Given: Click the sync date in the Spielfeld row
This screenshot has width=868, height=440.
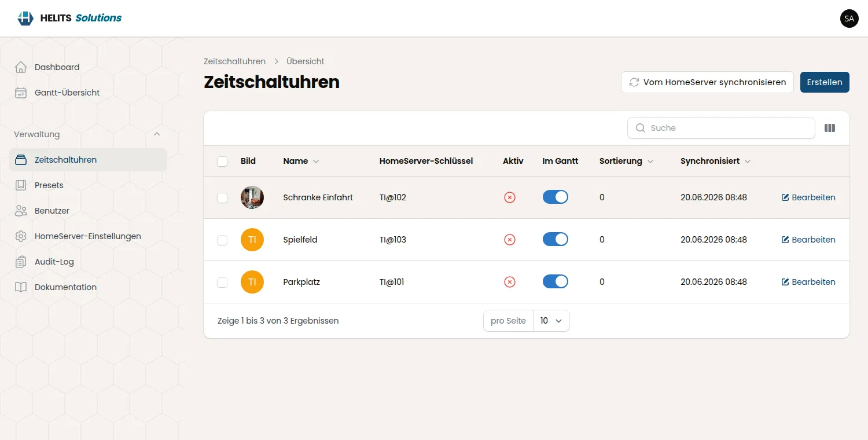Looking at the screenshot, I should pyautogui.click(x=713, y=240).
